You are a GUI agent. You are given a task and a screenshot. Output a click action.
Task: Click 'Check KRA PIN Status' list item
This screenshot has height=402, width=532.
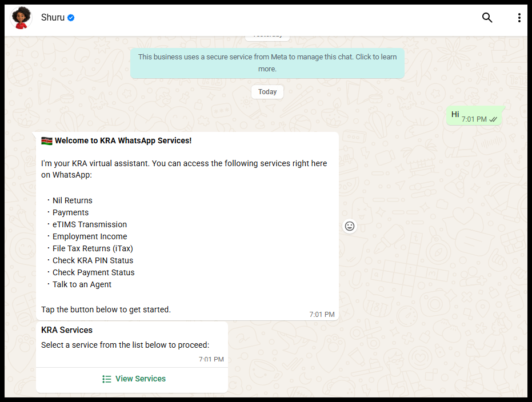pos(93,260)
